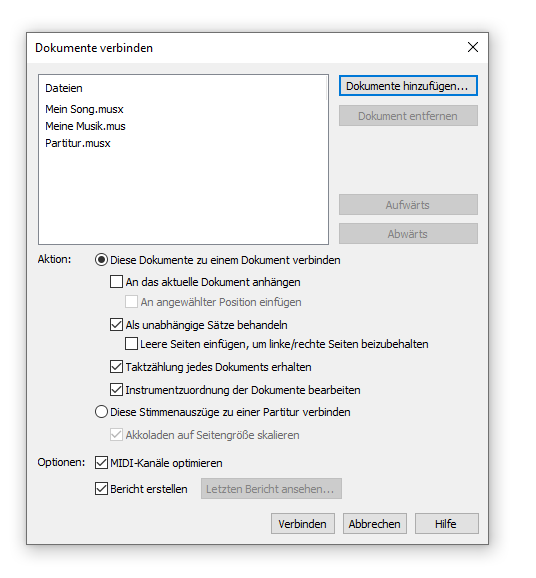Choose Diese Stimmenauszüge zu einer Partitur verbinden
The image size is (536, 578).
pos(101,412)
